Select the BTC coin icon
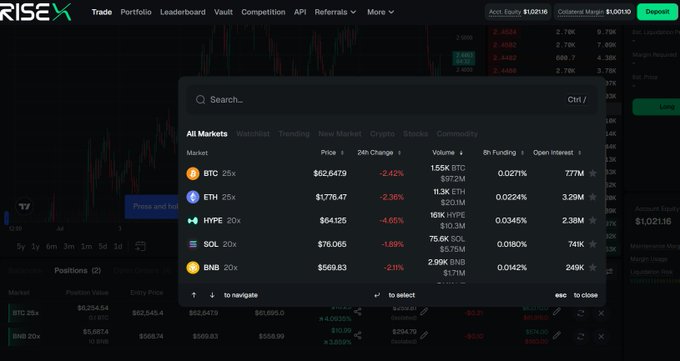Screen dimensions: 680x361 click(193, 174)
